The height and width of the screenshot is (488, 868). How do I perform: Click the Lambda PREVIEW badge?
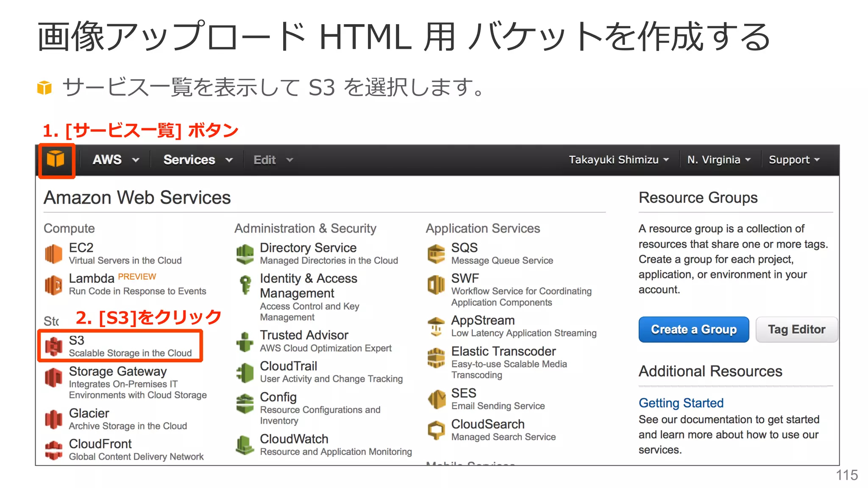(x=137, y=277)
